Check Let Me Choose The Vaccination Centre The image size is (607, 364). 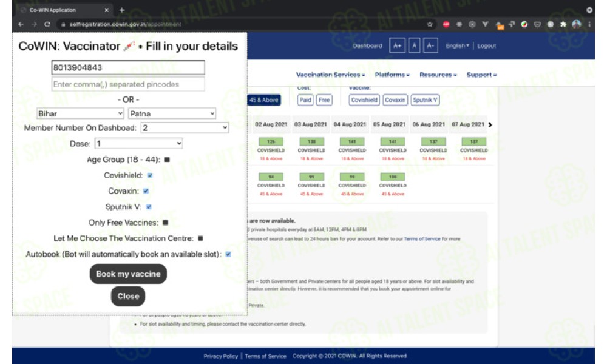tap(200, 238)
